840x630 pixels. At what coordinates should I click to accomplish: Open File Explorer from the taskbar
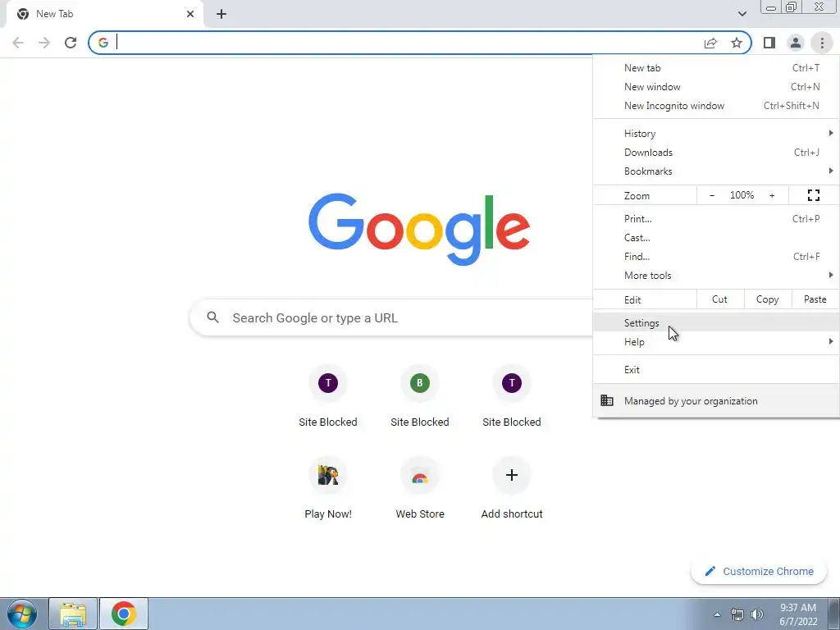pyautogui.click(x=73, y=614)
